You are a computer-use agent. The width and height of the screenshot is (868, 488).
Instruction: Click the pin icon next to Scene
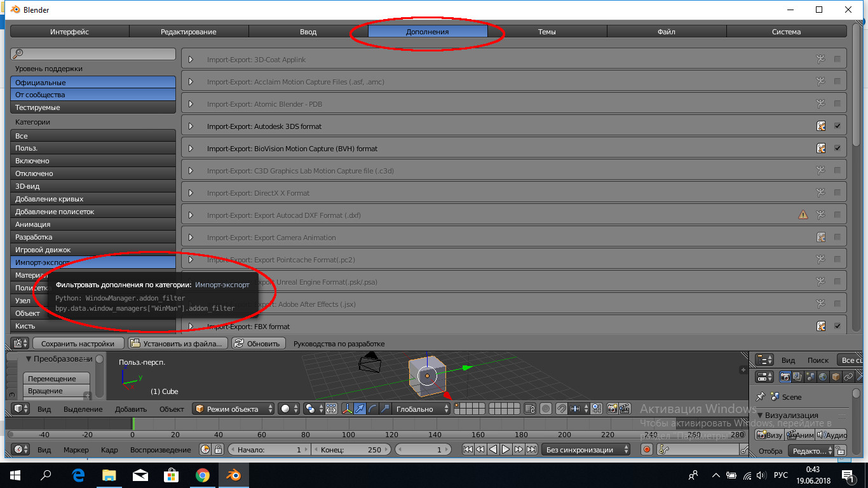tap(761, 396)
